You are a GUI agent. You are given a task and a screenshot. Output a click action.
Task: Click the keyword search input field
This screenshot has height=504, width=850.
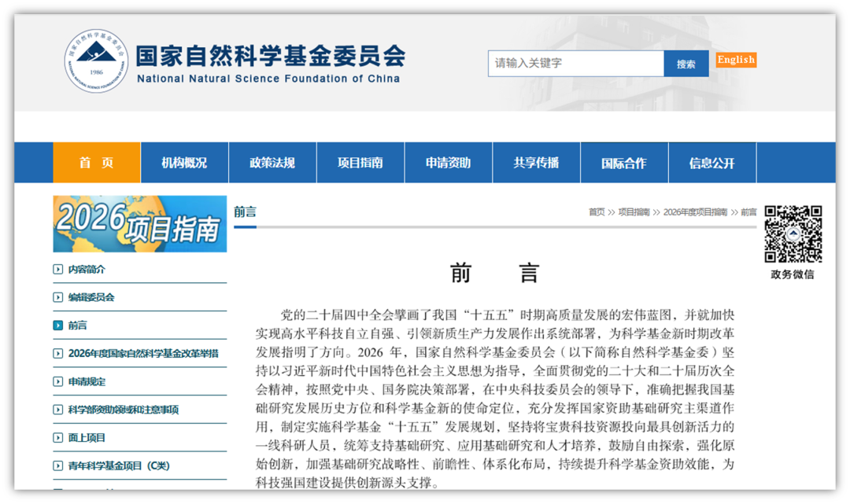(575, 63)
